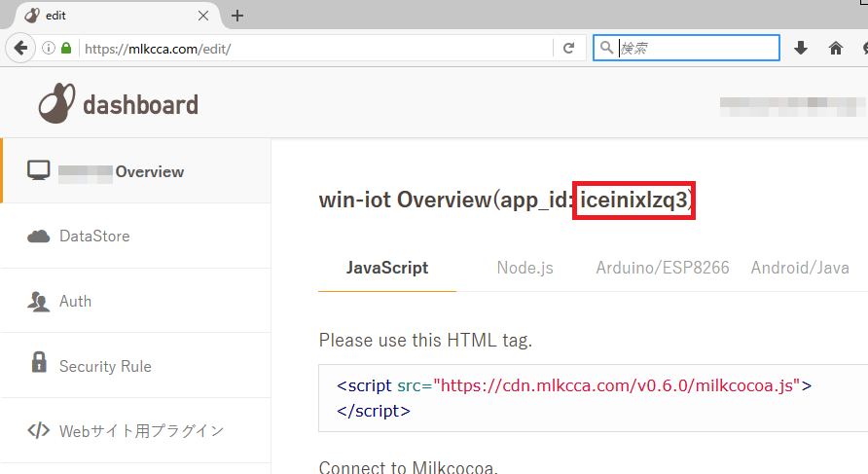Click the search magnifier icon
Viewport: 868px width, 474px height.
tap(606, 48)
